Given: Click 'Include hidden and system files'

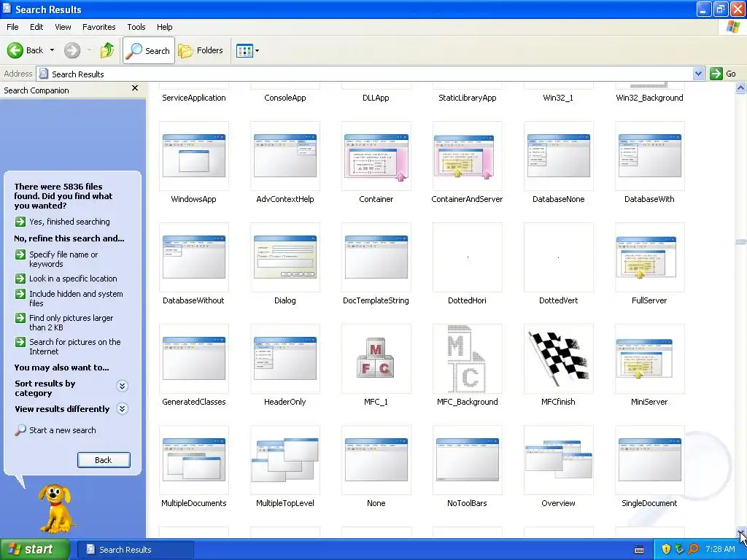Looking at the screenshot, I should point(69,298).
